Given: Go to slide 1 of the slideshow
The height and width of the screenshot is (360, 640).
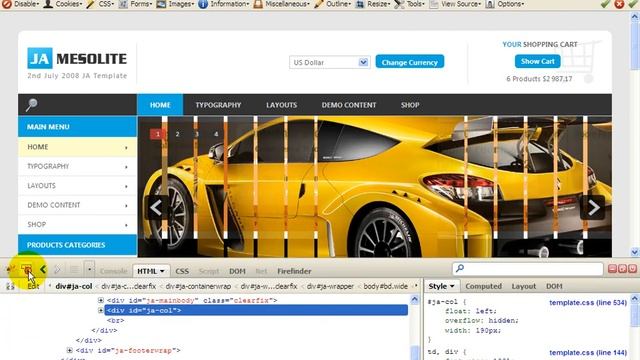Looking at the screenshot, I should pos(158,134).
